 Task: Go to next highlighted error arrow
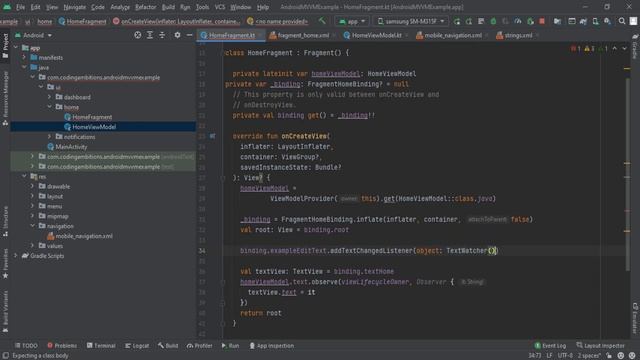tap(624, 49)
